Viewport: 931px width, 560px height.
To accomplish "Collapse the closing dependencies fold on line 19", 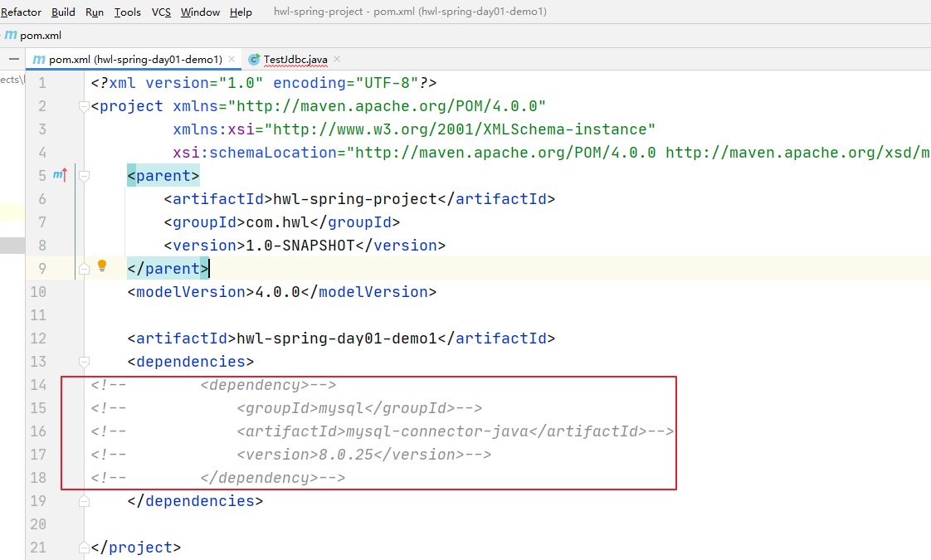I will 84,501.
